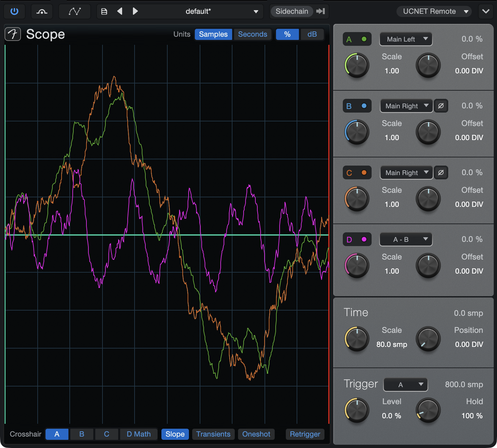Open channel D A - B math dropdown

tap(406, 240)
